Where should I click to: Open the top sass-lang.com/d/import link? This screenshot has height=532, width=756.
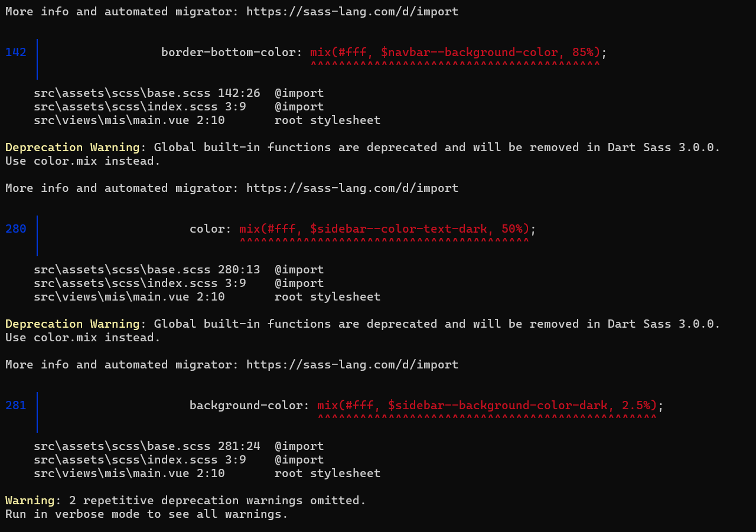(x=352, y=11)
